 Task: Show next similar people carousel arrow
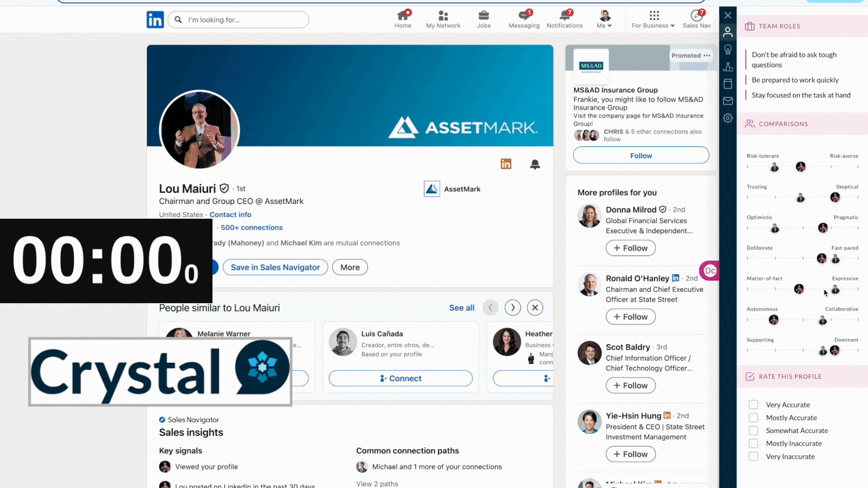click(513, 308)
